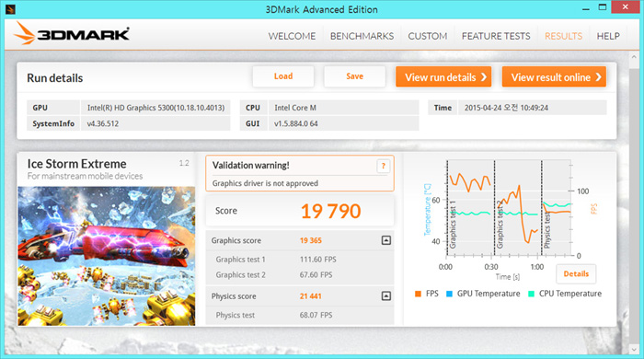Click View run details button
This screenshot has height=359, width=644.
(443, 76)
